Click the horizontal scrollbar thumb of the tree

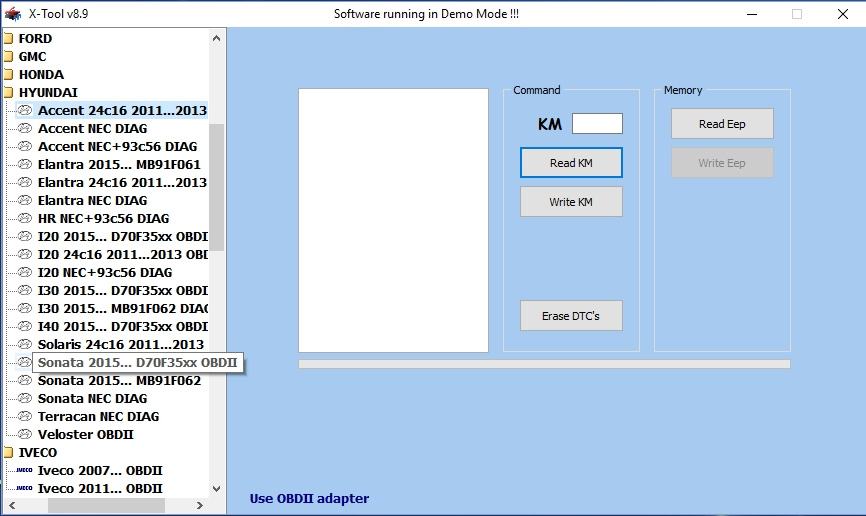point(106,505)
